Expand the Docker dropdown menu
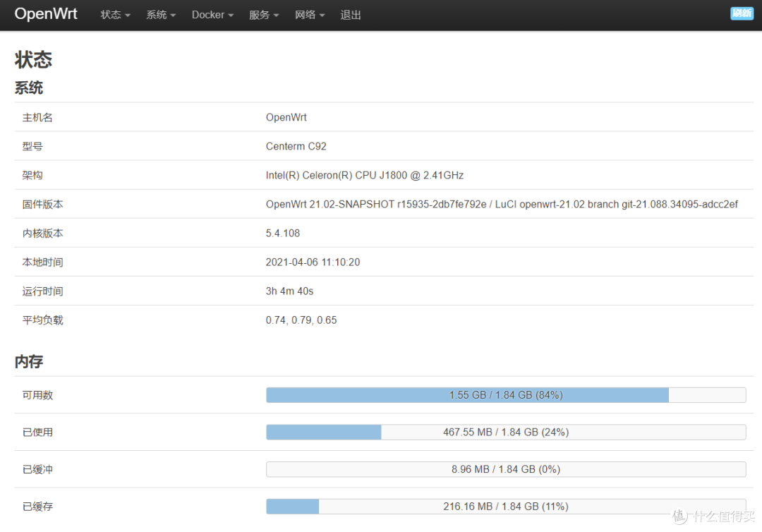762x532 pixels. [212, 15]
